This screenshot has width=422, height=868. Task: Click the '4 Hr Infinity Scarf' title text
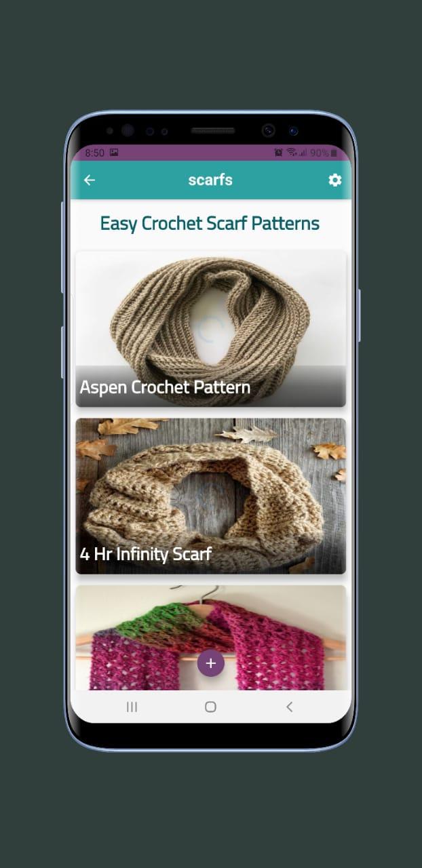146,554
